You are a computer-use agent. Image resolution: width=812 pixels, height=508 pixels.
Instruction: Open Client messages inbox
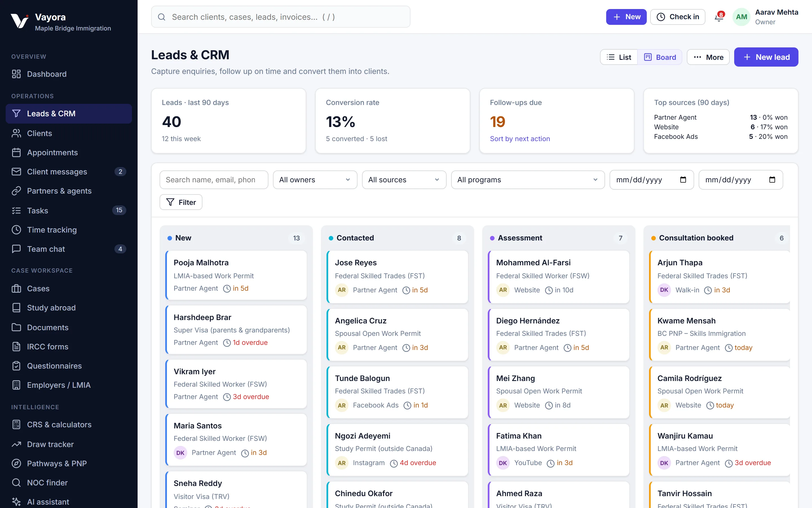pyautogui.click(x=69, y=172)
